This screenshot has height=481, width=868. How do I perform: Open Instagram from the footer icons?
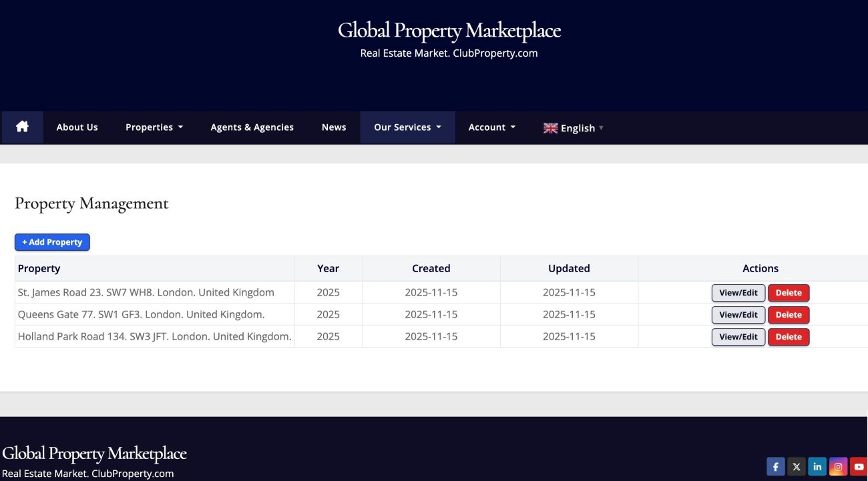[838, 466]
